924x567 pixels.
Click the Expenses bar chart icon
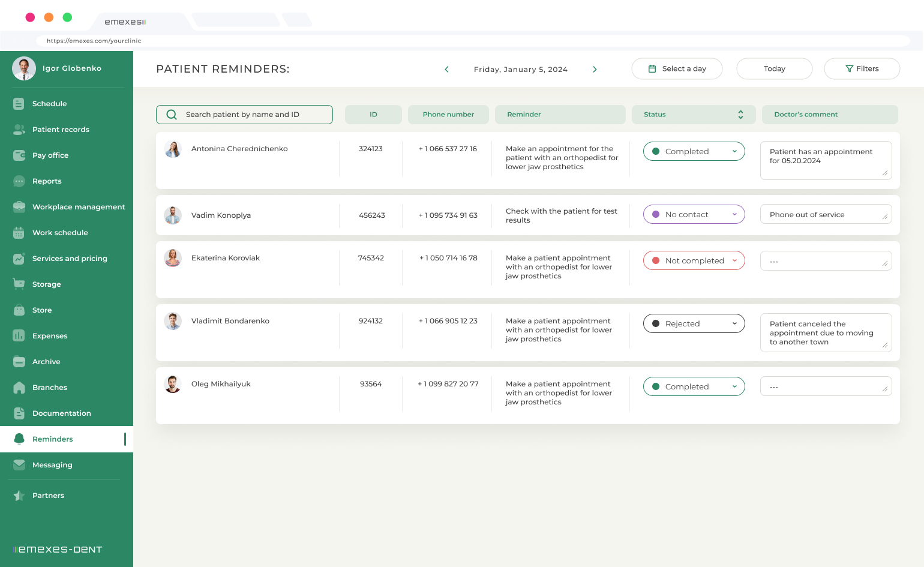(x=19, y=336)
